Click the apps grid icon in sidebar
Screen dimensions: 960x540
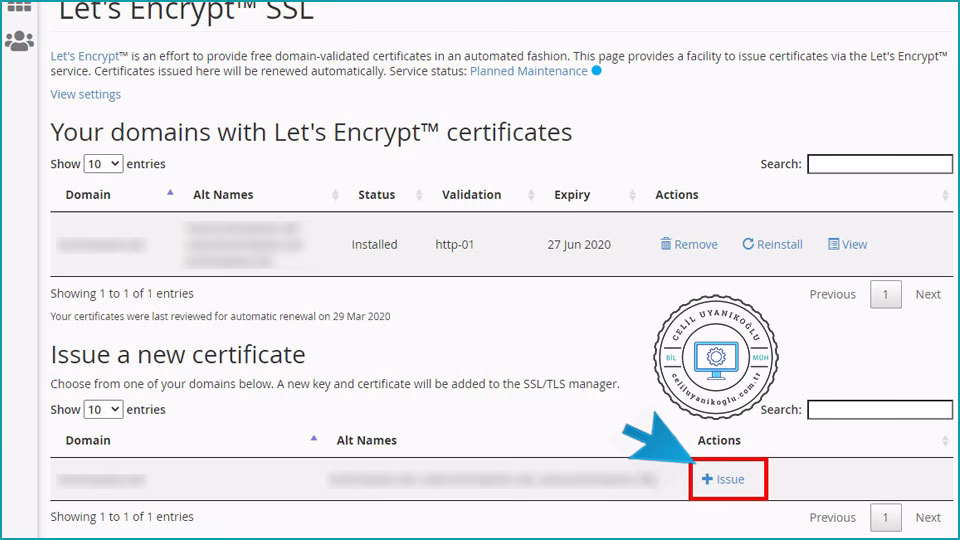[19, 7]
